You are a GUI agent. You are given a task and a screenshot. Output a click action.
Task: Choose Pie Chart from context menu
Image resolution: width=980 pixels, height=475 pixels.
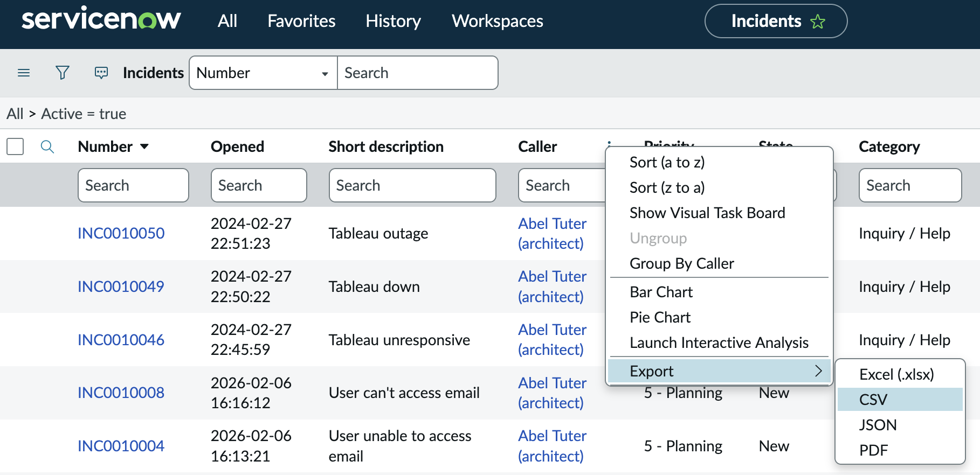click(x=660, y=317)
